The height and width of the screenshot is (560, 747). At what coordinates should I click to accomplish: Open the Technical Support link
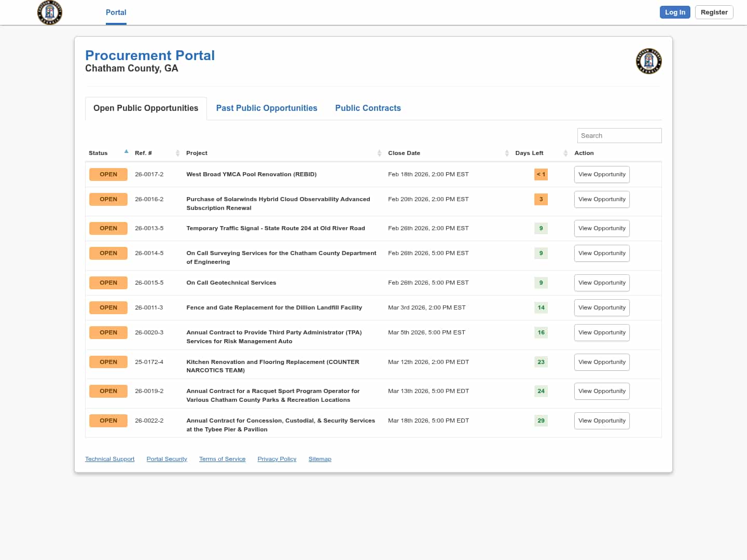[109, 459]
